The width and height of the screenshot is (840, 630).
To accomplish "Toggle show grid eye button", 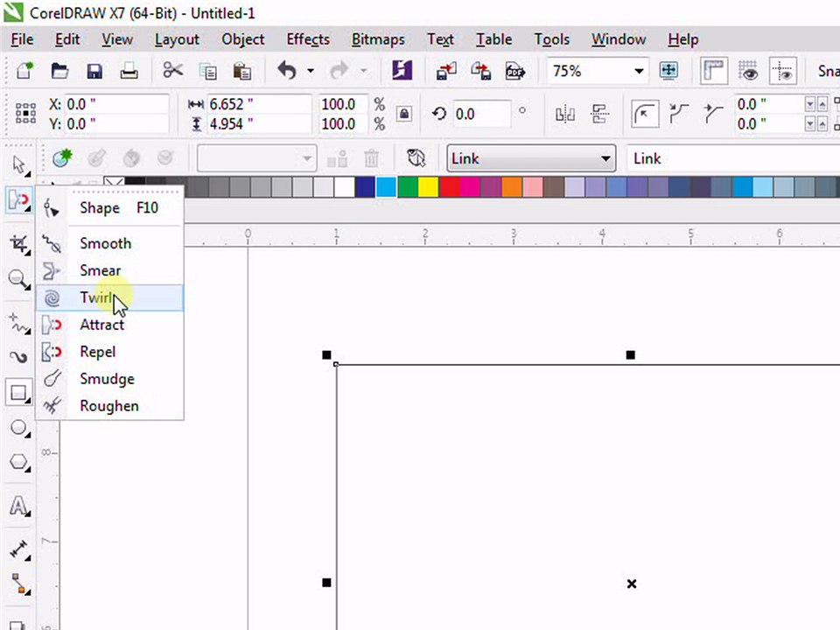I will tap(748, 70).
